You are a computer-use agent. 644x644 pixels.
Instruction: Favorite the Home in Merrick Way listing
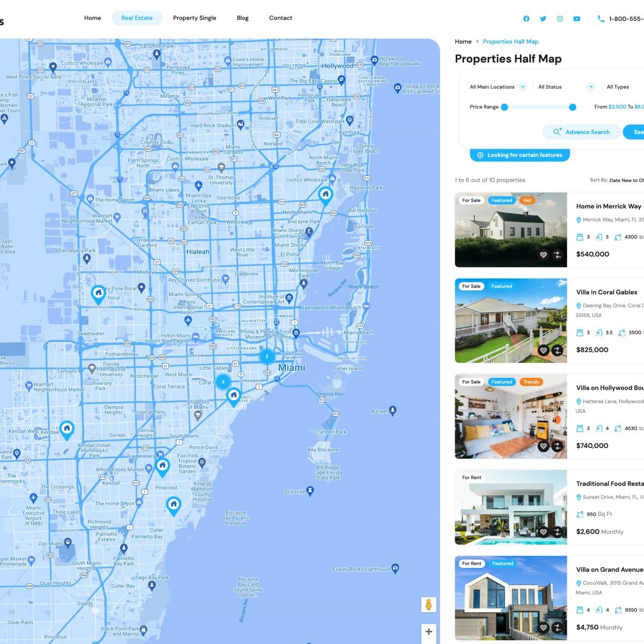(543, 255)
